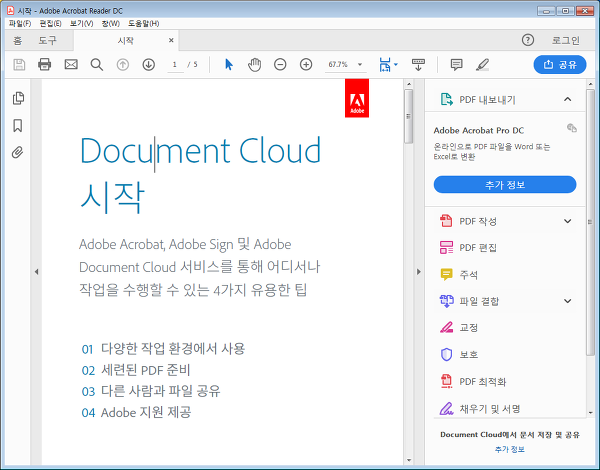Zoom out with the minus icon
Viewport: 600px width, 470px height.
(280, 64)
